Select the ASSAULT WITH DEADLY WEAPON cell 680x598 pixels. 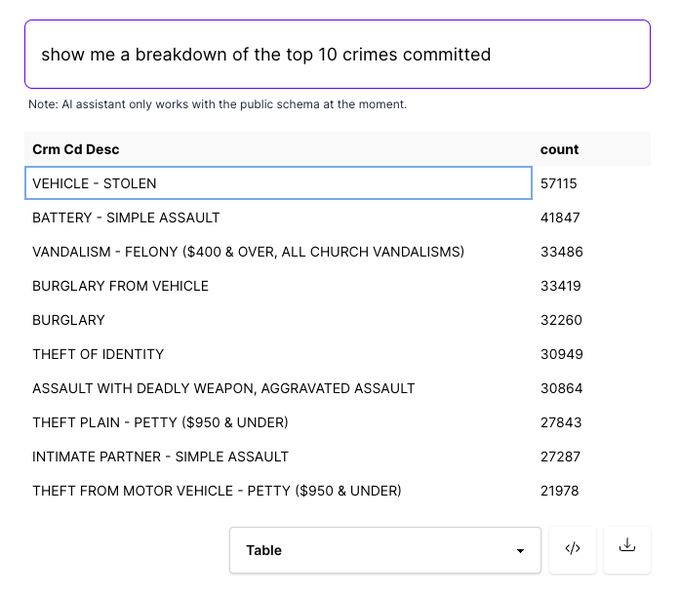[x=223, y=388]
